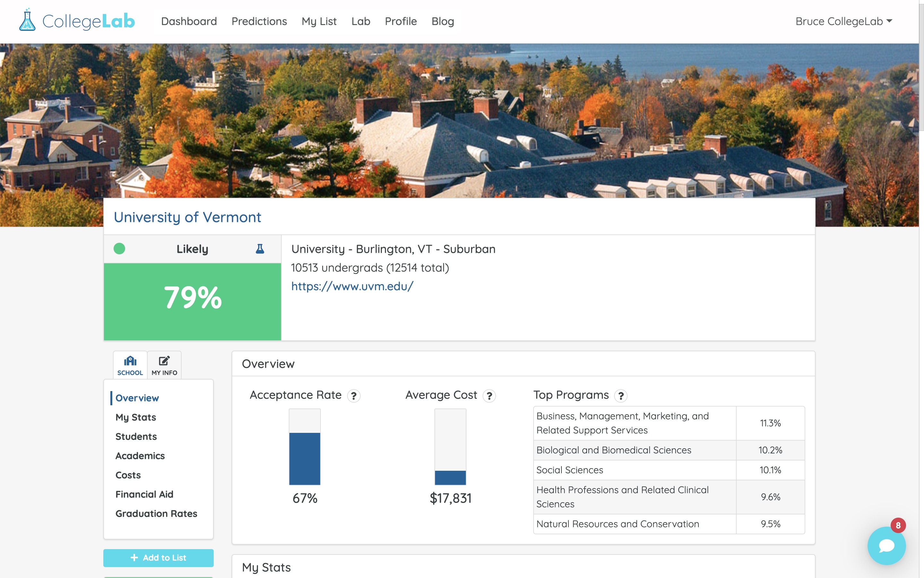Jump to Costs in sidebar
This screenshot has height=578, width=924.
point(128,475)
